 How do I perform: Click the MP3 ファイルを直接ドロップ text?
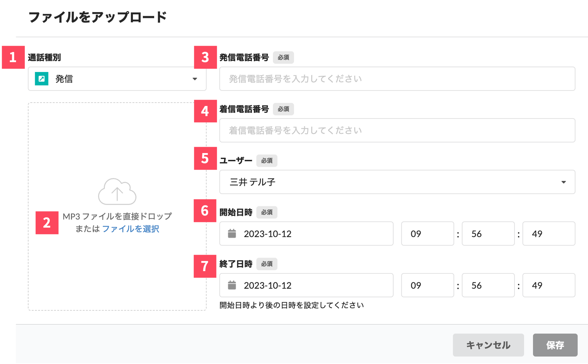pos(117,216)
